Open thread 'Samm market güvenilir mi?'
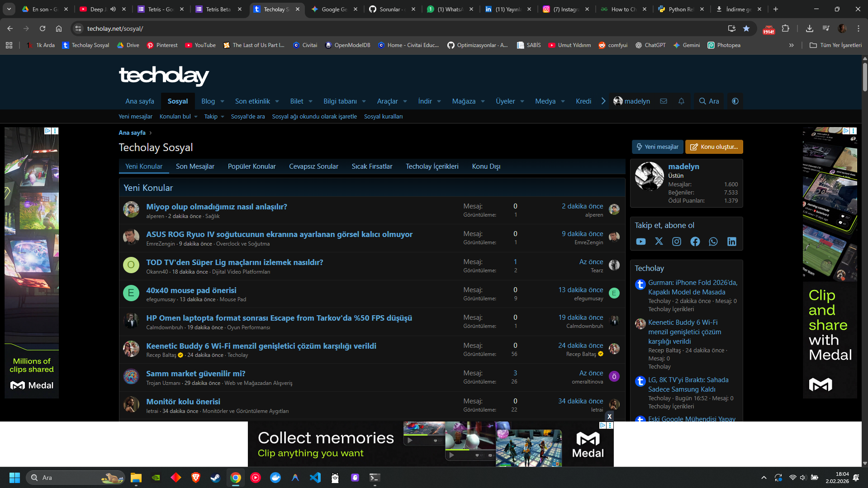Screen dimensions: 868x488 [x=196, y=374]
